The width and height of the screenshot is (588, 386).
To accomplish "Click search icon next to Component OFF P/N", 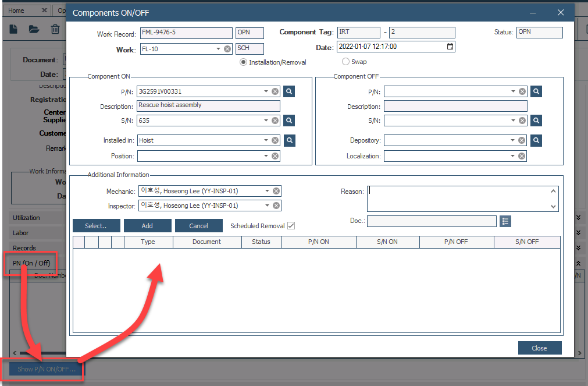I will 536,91.
